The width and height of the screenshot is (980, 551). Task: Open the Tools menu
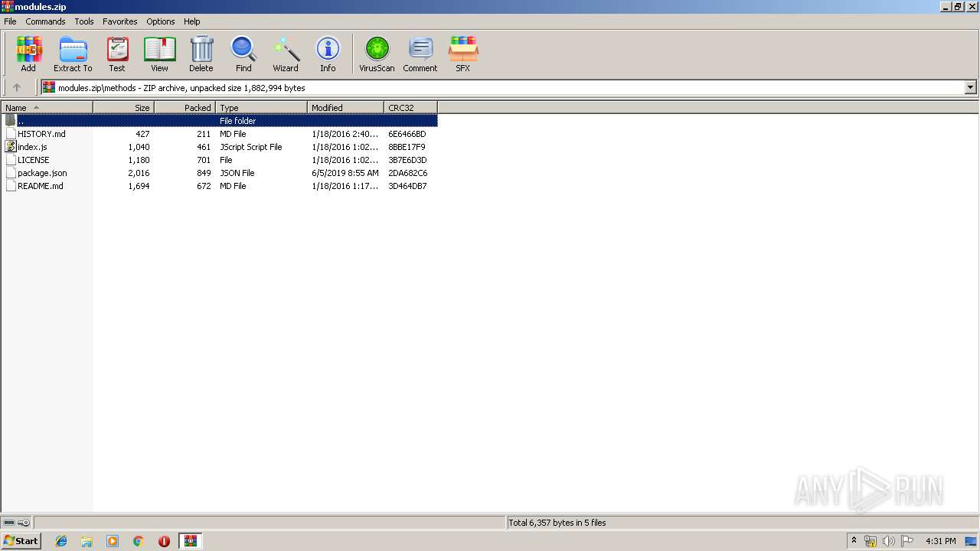[84, 21]
